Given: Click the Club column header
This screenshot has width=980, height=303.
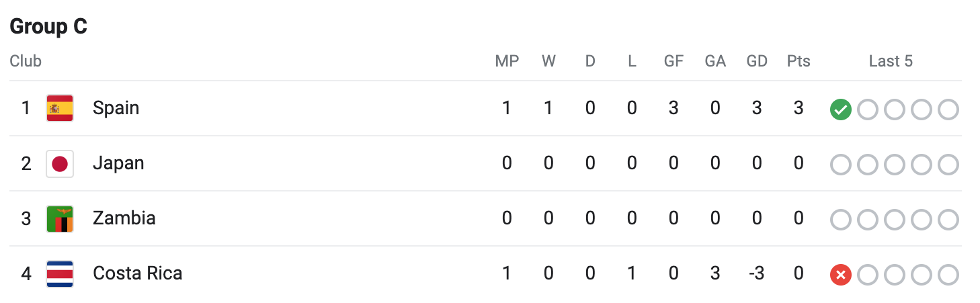Looking at the screenshot, I should [x=26, y=61].
